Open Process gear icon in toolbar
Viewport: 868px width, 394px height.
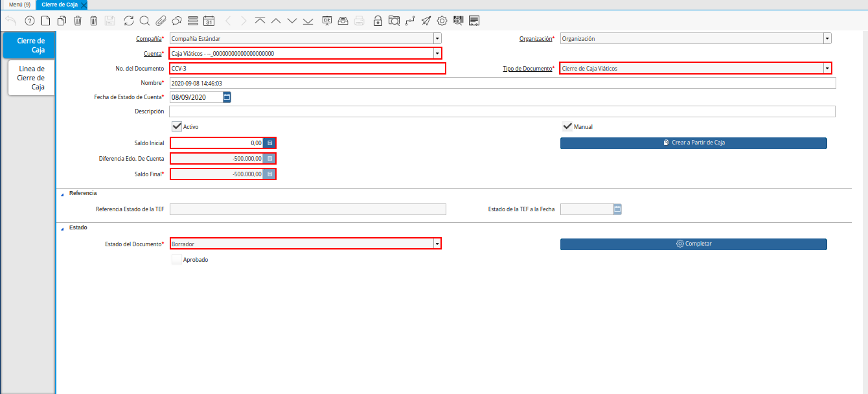pyautogui.click(x=442, y=21)
